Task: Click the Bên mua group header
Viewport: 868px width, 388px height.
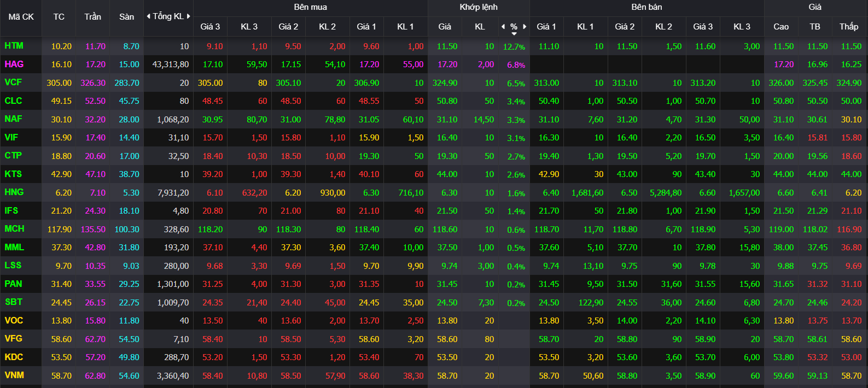Action: click(x=310, y=7)
